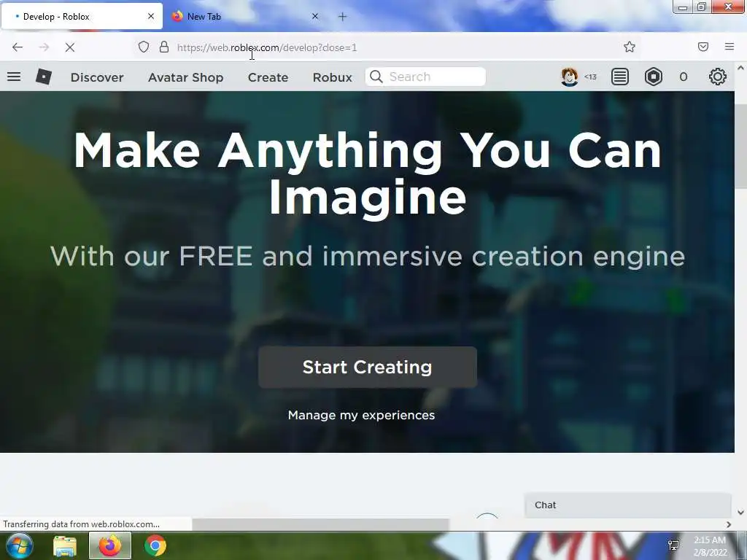Click the <13 age label
The image size is (747, 560).
(590, 77)
